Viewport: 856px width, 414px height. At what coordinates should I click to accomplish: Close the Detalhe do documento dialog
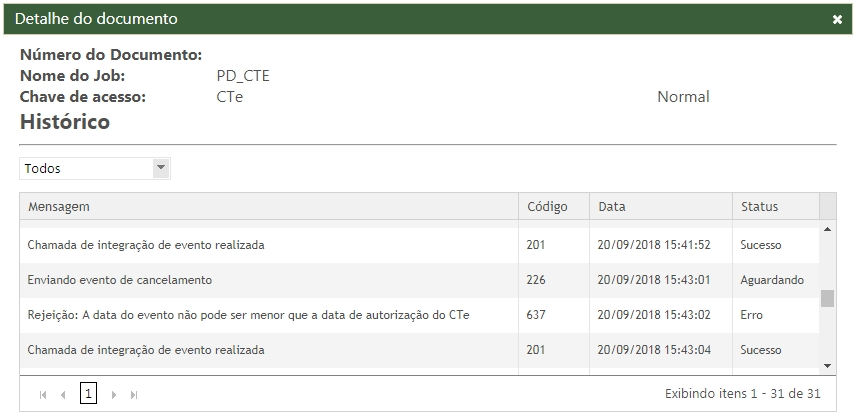[x=837, y=19]
